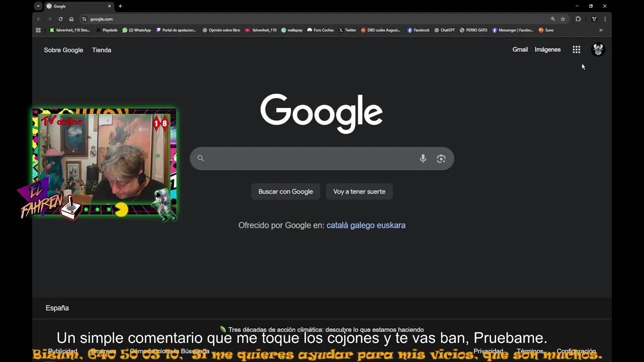Click the Voy a tener suerte button

click(359, 192)
